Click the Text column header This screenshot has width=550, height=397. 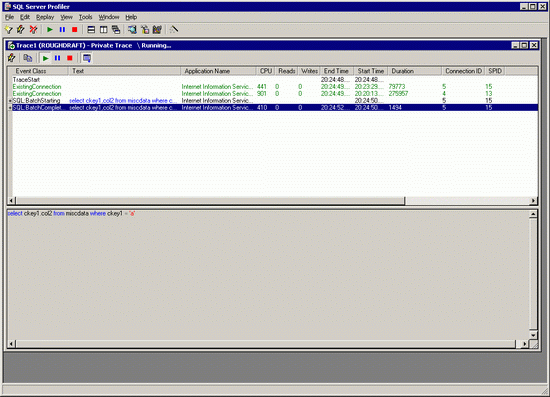tap(124, 71)
